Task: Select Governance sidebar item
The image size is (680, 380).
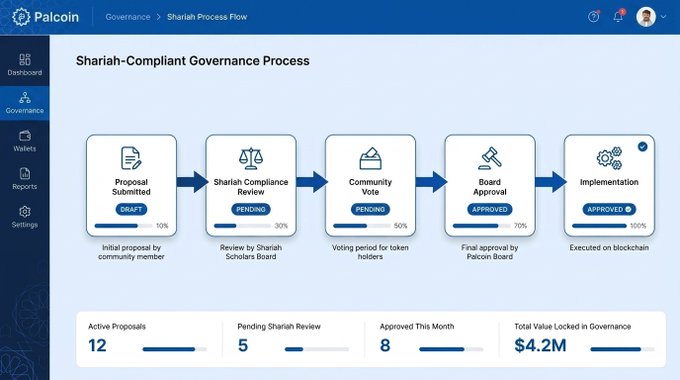Action: point(25,103)
